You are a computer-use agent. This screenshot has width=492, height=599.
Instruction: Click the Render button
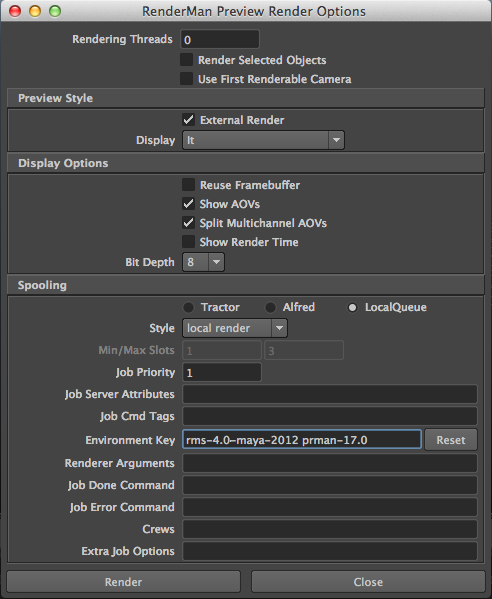point(123,582)
